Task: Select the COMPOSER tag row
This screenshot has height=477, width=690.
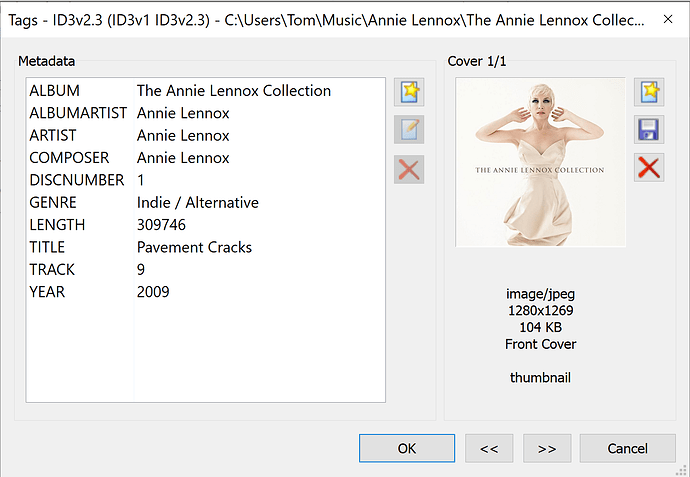Action: (x=206, y=158)
